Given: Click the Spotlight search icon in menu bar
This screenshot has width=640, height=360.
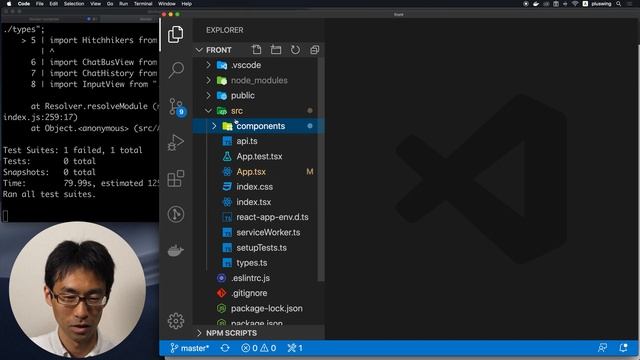Looking at the screenshot, I should [619, 4].
